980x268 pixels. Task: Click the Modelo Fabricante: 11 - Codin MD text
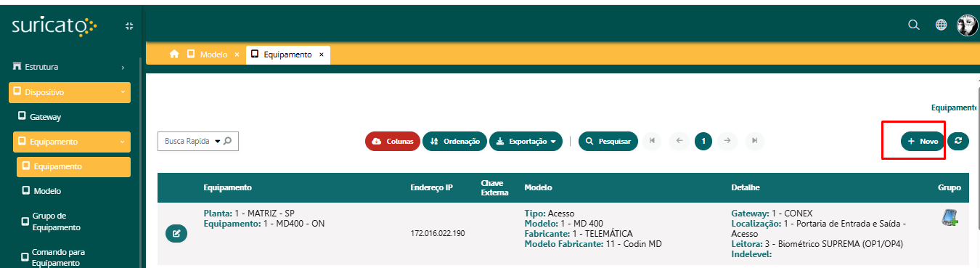593,244
